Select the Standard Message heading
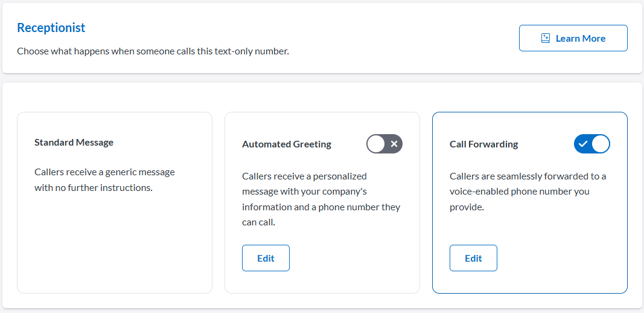Screen dimensions: 644x313 click(74, 143)
